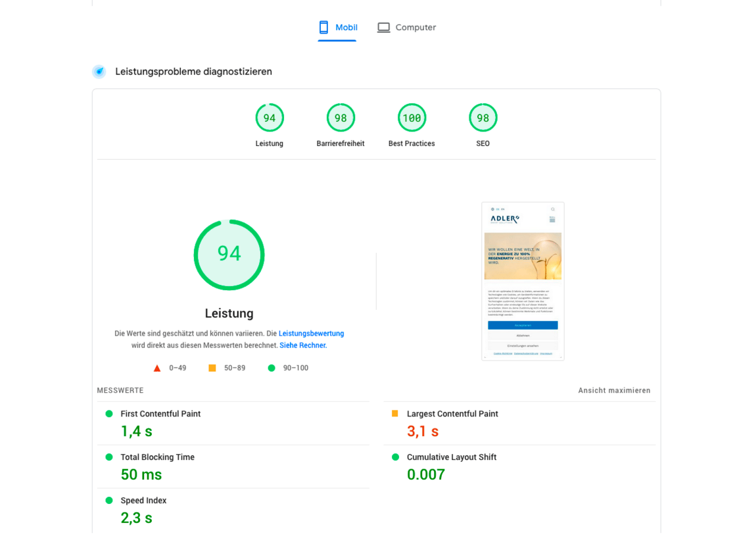Click the First Contentful Paint label

click(x=160, y=414)
